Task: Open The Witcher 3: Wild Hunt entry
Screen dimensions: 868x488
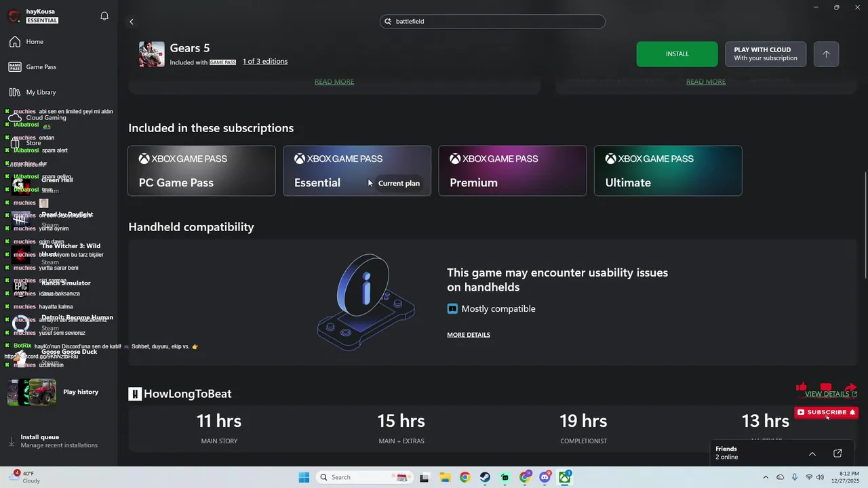Action: [59, 253]
